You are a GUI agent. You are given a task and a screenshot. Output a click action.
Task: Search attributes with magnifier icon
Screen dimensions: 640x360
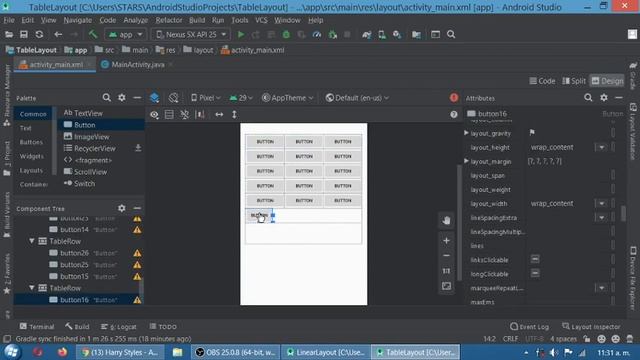[x=588, y=98]
